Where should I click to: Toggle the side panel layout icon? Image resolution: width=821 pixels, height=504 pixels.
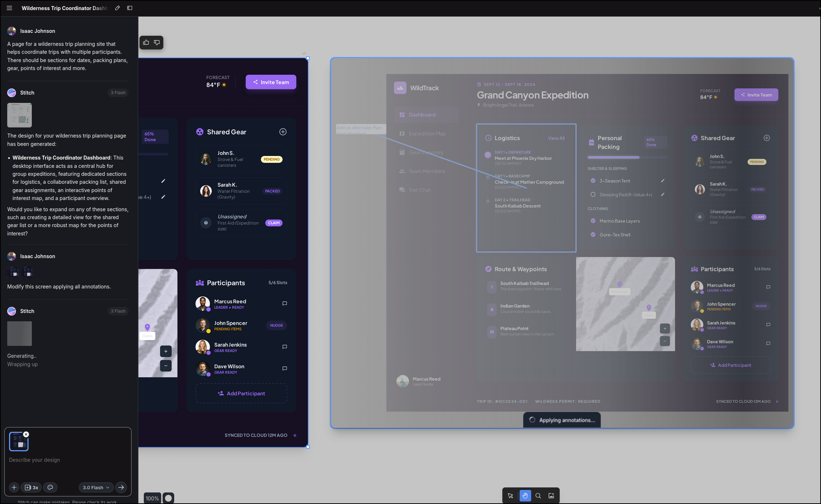coord(130,8)
